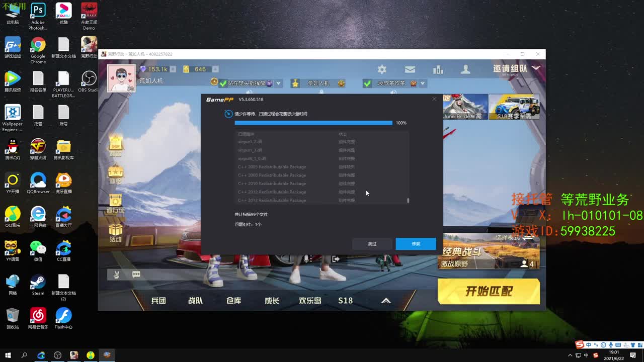Open the warehouse tab in game bottom bar

tap(233, 301)
